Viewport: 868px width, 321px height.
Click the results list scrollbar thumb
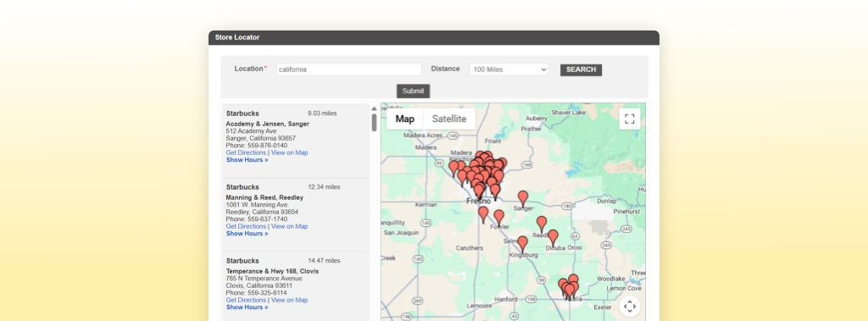tap(374, 122)
